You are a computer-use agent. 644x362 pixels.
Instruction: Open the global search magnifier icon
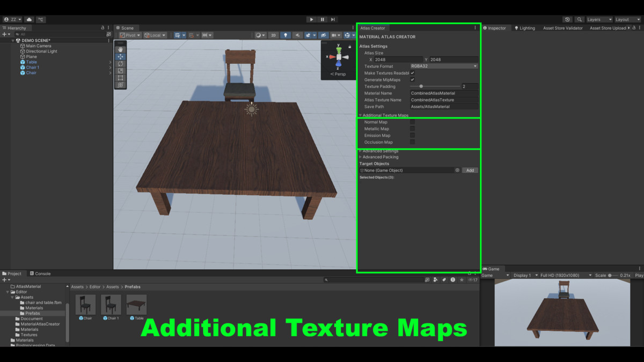coord(579,19)
